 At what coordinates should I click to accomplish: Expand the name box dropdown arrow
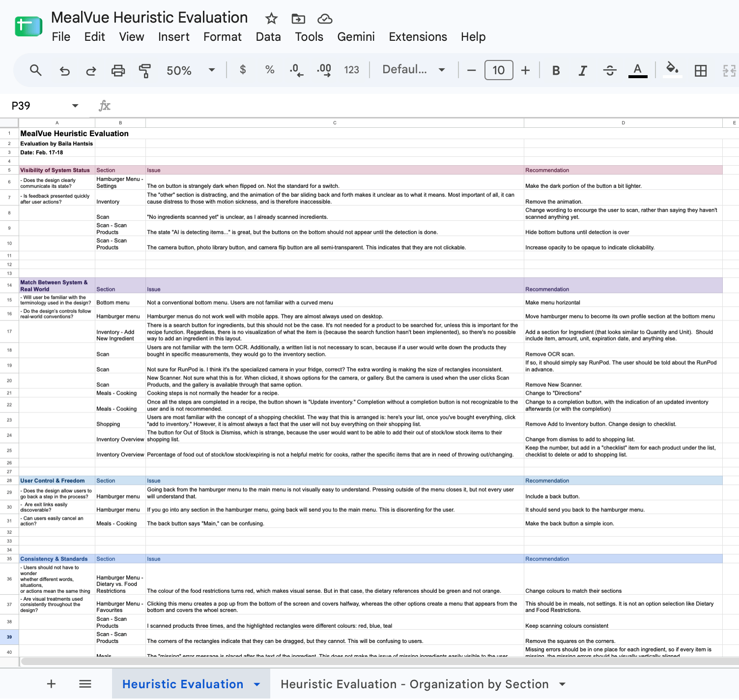click(75, 106)
